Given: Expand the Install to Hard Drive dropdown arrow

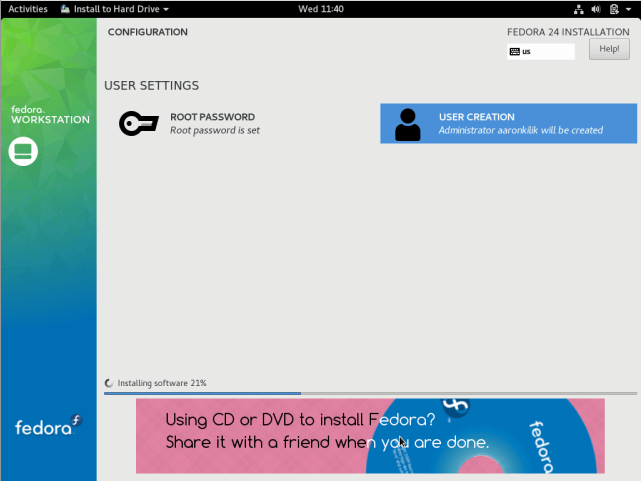Looking at the screenshot, I should [166, 9].
